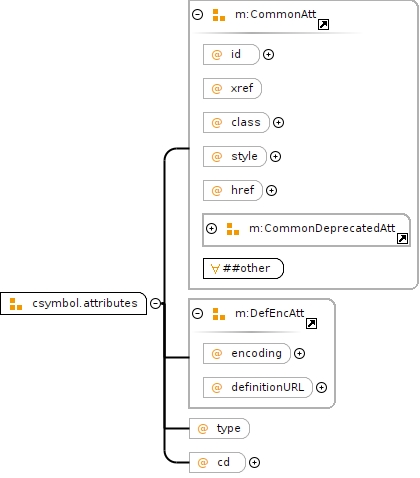Select the ##other wildcard node
Viewport: 420px width, 478px height.
click(243, 268)
